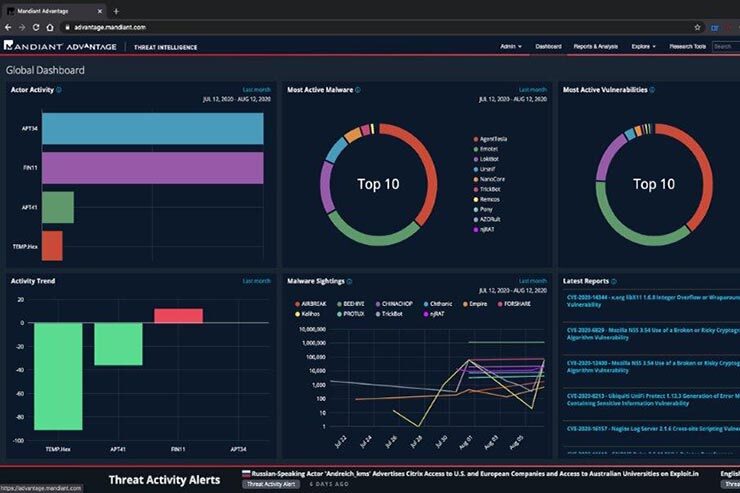
Task: Open Last month range on Actor Activity
Action: coord(256,90)
